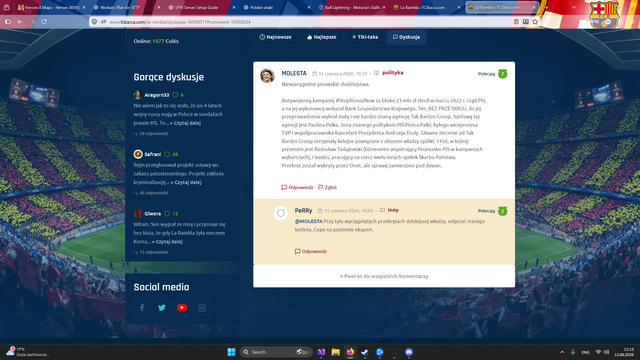Image resolution: width=640 pixels, height=360 pixels.
Task: Open the Facebook social media icon
Action: tap(142, 308)
